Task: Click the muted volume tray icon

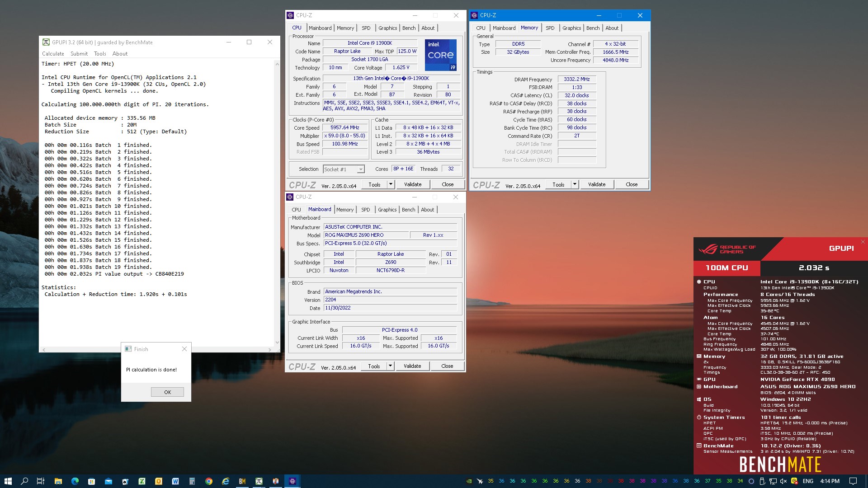Action: click(783, 481)
